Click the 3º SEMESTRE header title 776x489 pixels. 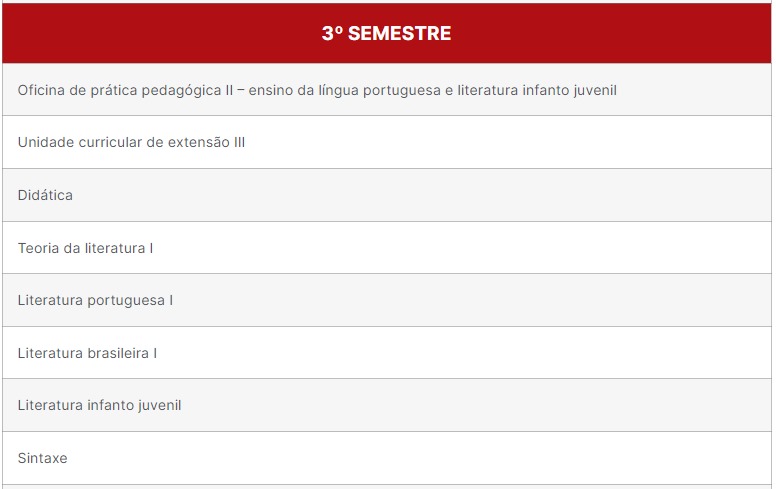click(x=386, y=33)
